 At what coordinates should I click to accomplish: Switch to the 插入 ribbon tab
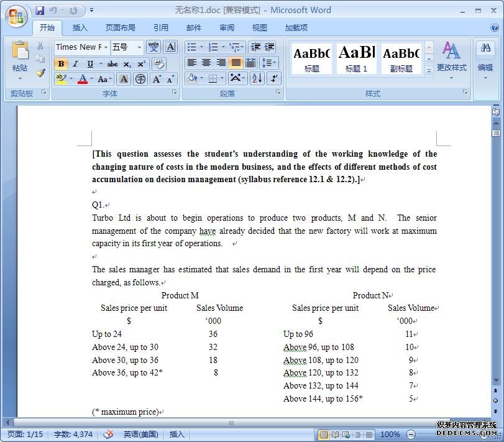click(80, 27)
